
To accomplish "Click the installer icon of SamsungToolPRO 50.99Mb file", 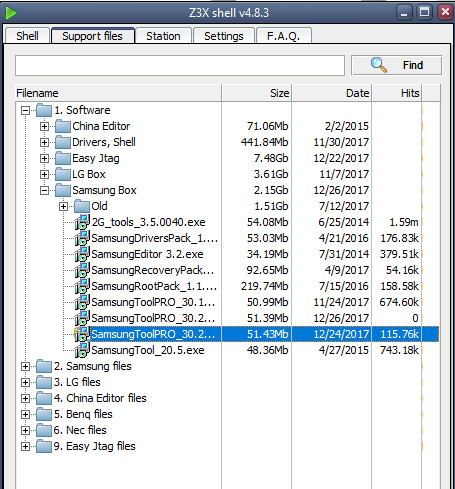I will pyautogui.click(x=82, y=302).
